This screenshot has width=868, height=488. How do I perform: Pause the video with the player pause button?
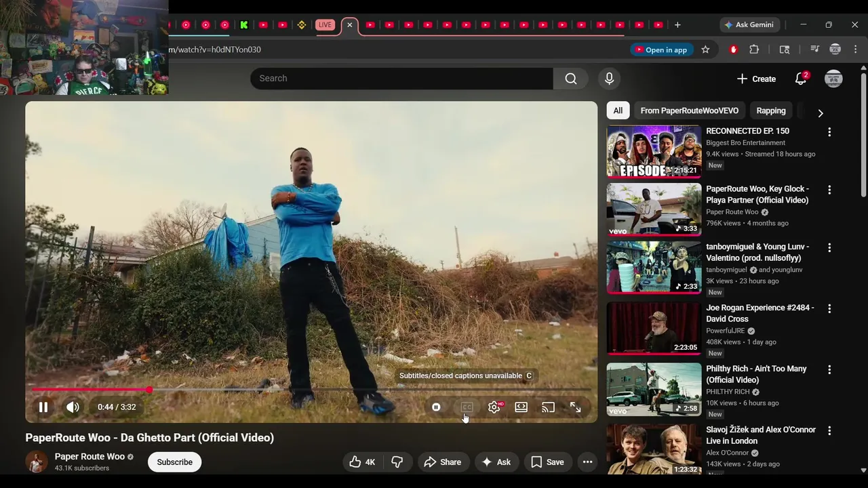[x=43, y=407]
